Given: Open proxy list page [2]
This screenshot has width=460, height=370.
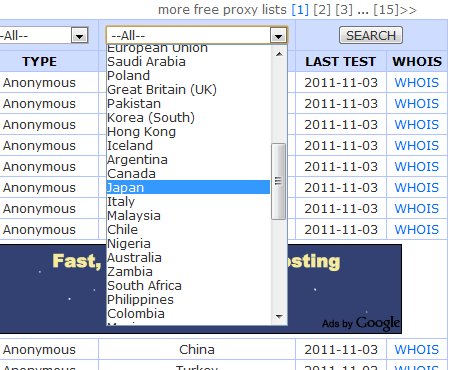Looking at the screenshot, I should pyautogui.click(x=322, y=10).
